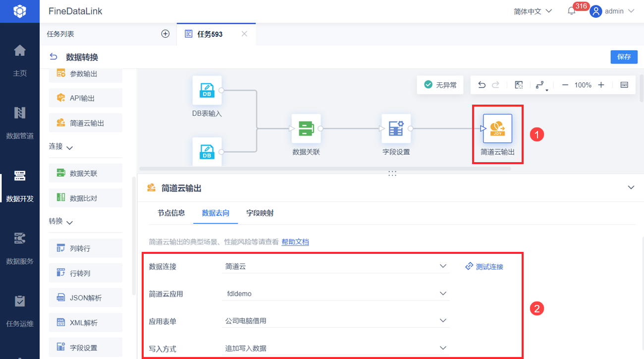Click the operator palette vertical scrollbar
The width and height of the screenshot is (644, 359).
[x=133, y=236]
